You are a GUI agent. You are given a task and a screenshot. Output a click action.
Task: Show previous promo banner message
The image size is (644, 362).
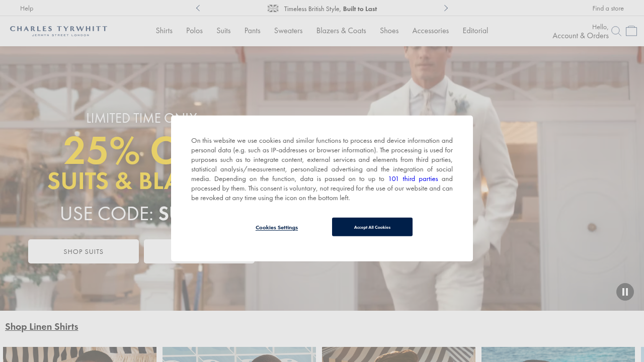(198, 8)
